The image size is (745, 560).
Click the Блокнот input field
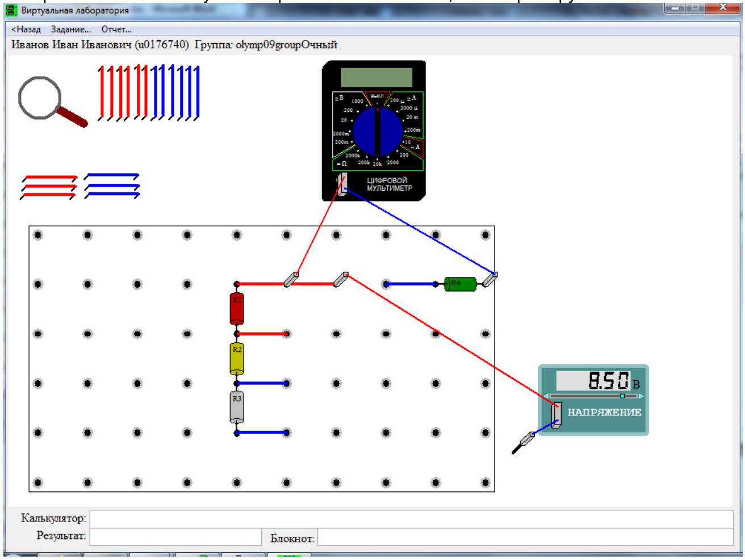pos(526,537)
